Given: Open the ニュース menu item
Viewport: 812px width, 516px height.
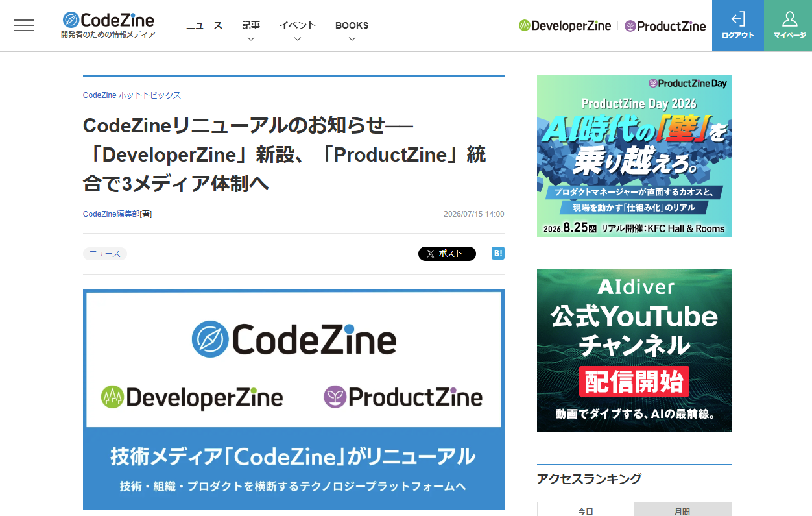Looking at the screenshot, I should [x=204, y=25].
